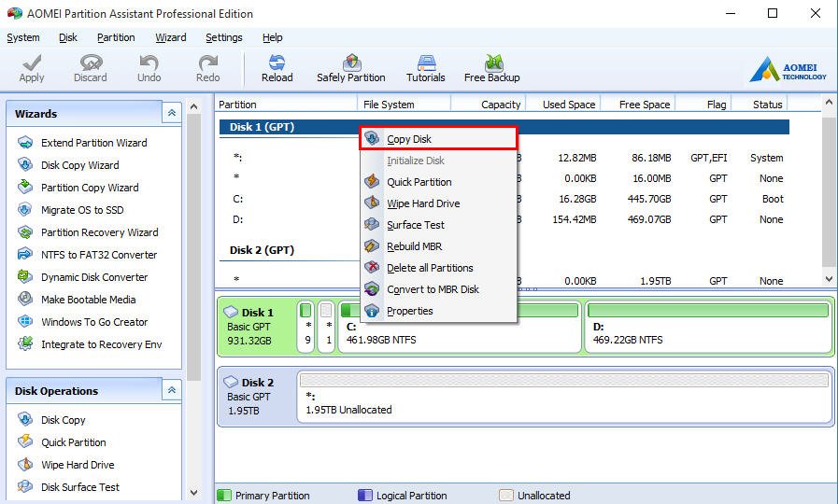Open the Safely Partition tool

coord(351,69)
